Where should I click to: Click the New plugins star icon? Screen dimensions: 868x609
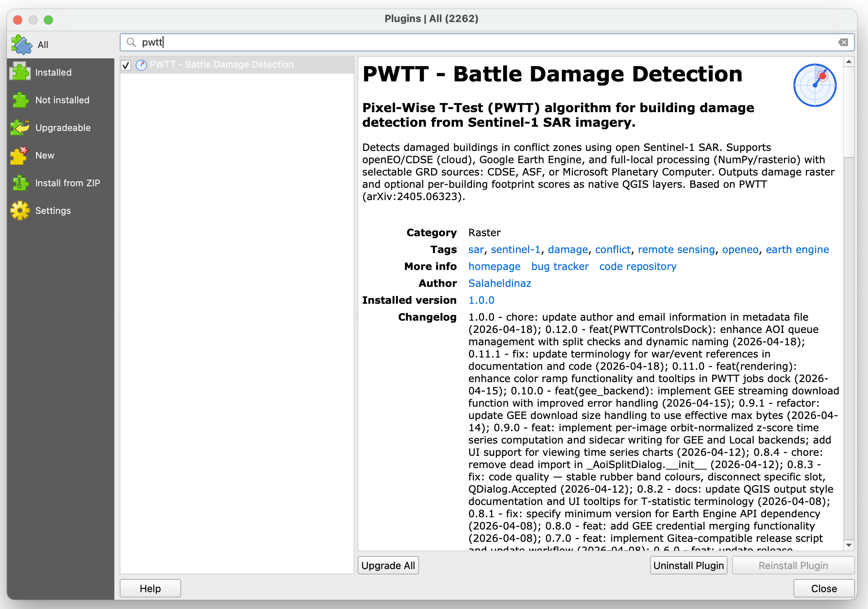20,155
